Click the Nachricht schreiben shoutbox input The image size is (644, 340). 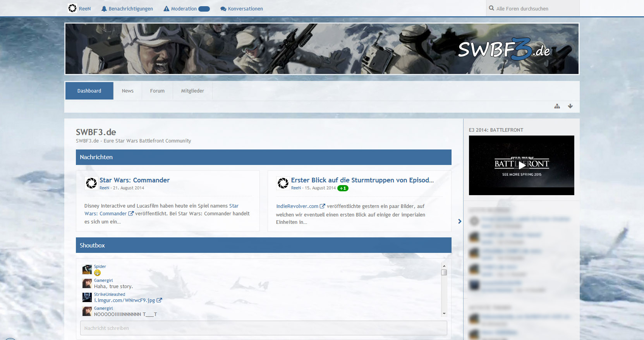coord(263,328)
